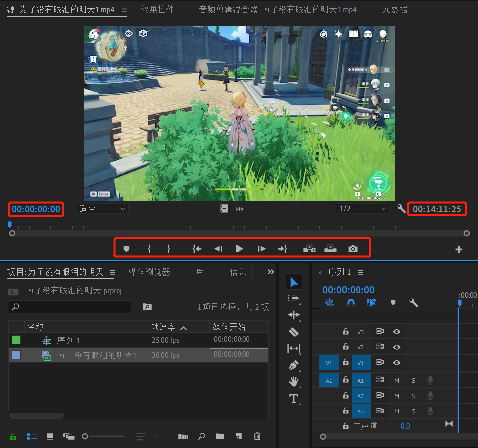Image resolution: width=478 pixels, height=448 pixels.
Task: Toggle V1 track output eye
Action: click(x=397, y=363)
